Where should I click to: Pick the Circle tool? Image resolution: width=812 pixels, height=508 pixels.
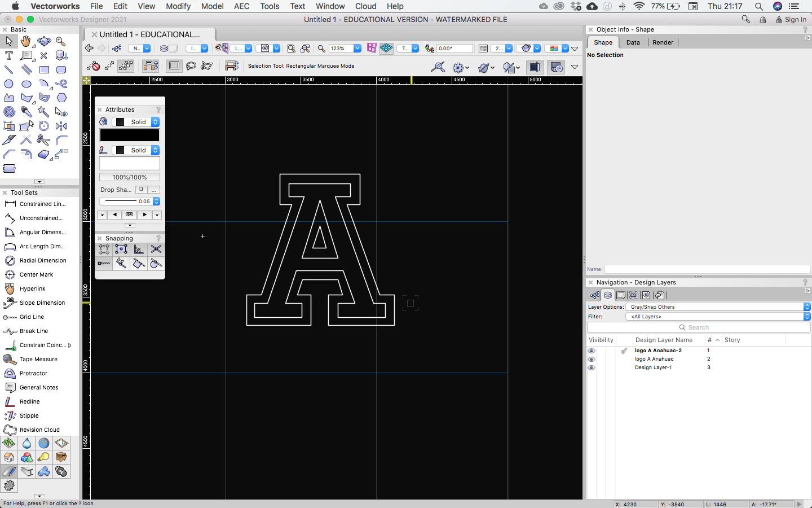point(9,84)
